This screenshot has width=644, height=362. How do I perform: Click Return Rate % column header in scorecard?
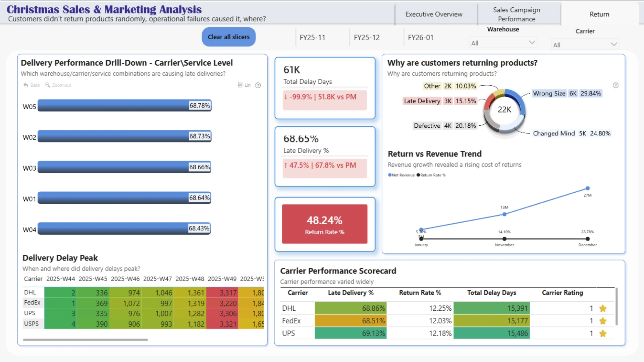(x=420, y=293)
